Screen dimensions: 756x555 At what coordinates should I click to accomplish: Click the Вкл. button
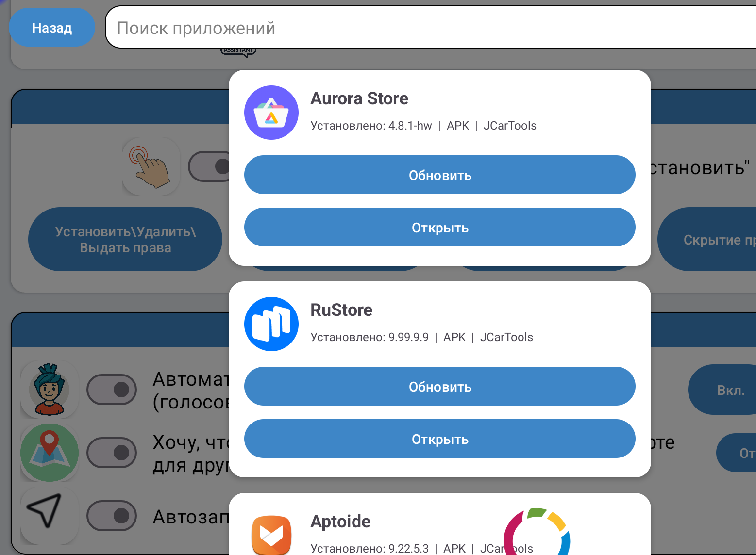click(722, 390)
